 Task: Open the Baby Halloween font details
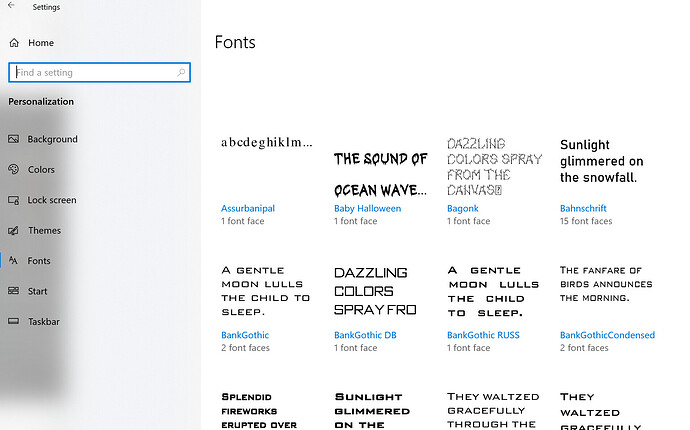pos(367,209)
